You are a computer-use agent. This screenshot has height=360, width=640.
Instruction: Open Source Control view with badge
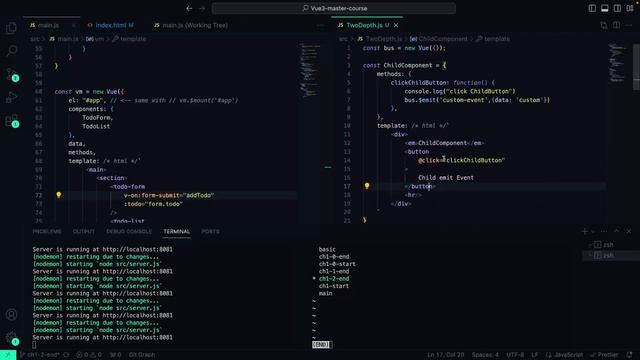tap(11, 74)
